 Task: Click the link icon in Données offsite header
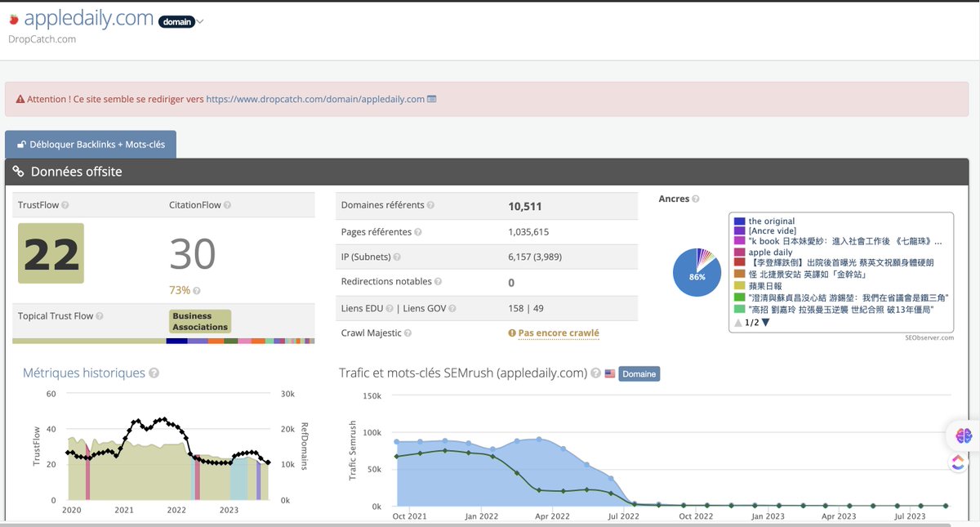18,172
